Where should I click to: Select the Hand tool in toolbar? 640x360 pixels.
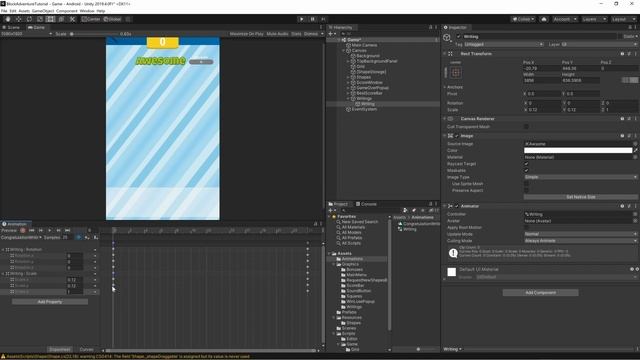8,19
